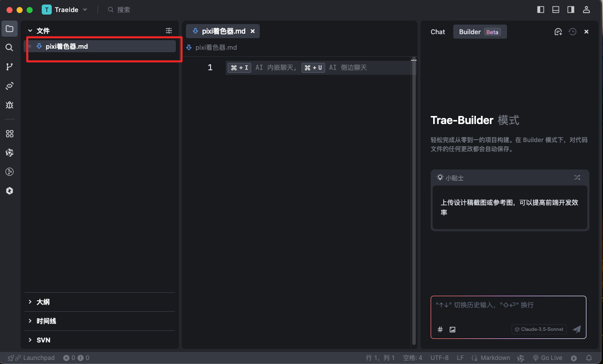
Task: Change the Markdown language mode in status bar
Action: coord(491,358)
